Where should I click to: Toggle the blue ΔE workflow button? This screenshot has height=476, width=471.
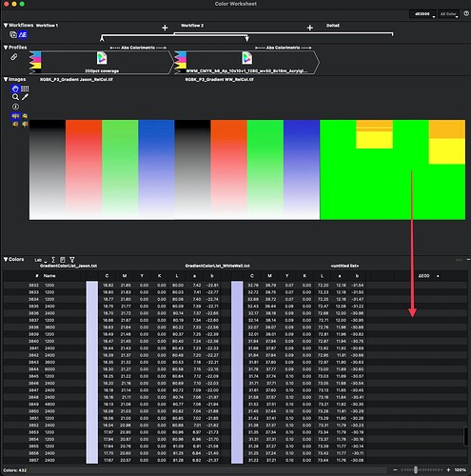23,34
